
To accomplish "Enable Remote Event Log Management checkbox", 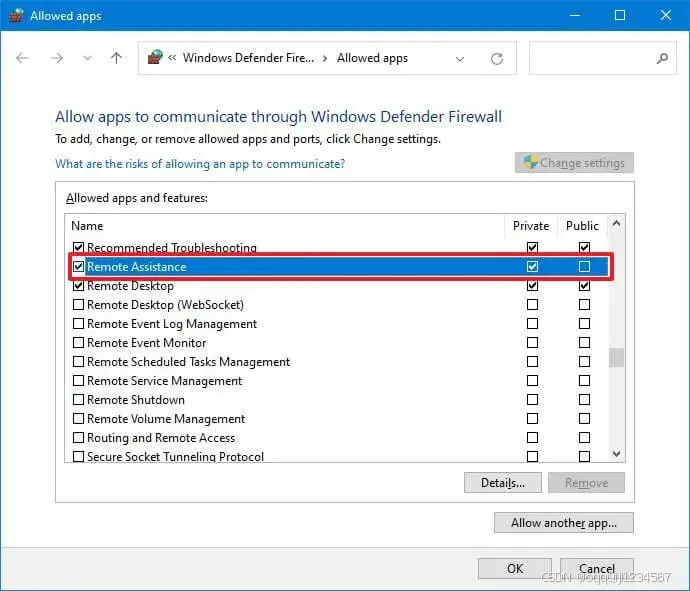I will click(78, 323).
